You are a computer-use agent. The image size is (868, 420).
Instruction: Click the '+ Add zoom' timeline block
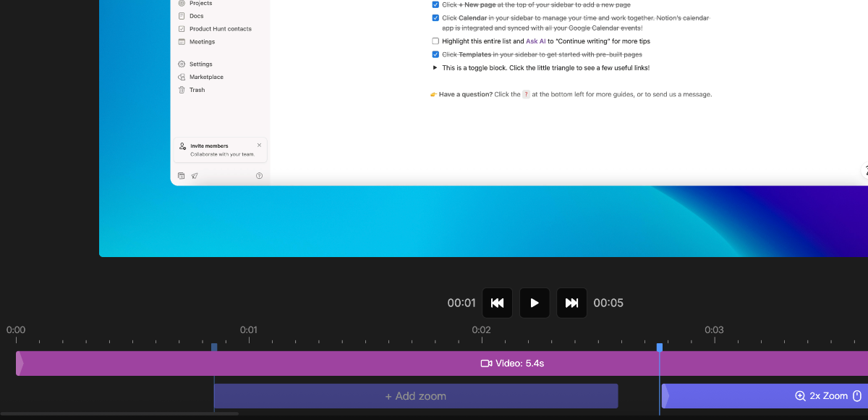point(416,396)
